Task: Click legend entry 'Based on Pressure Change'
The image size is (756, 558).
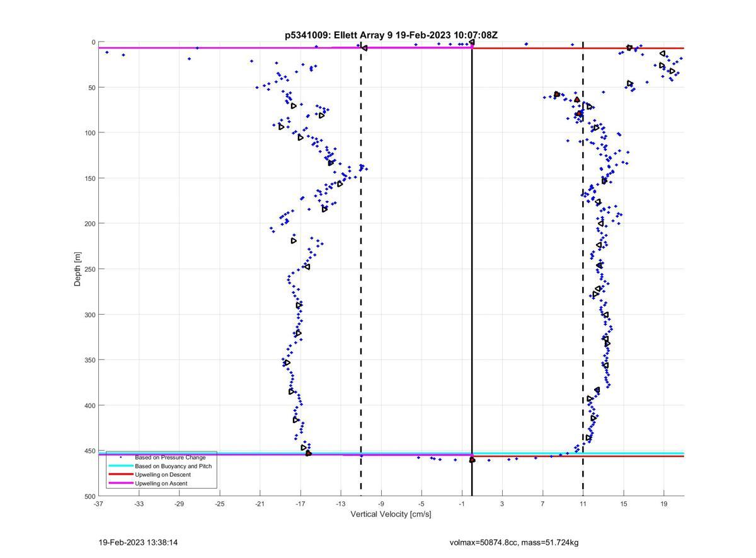Action: [x=170, y=457]
